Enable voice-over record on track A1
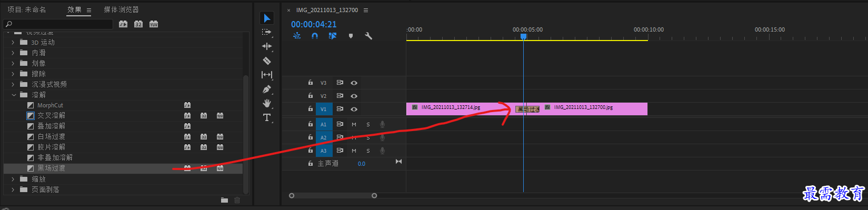Image resolution: width=868 pixels, height=210 pixels. tap(382, 124)
